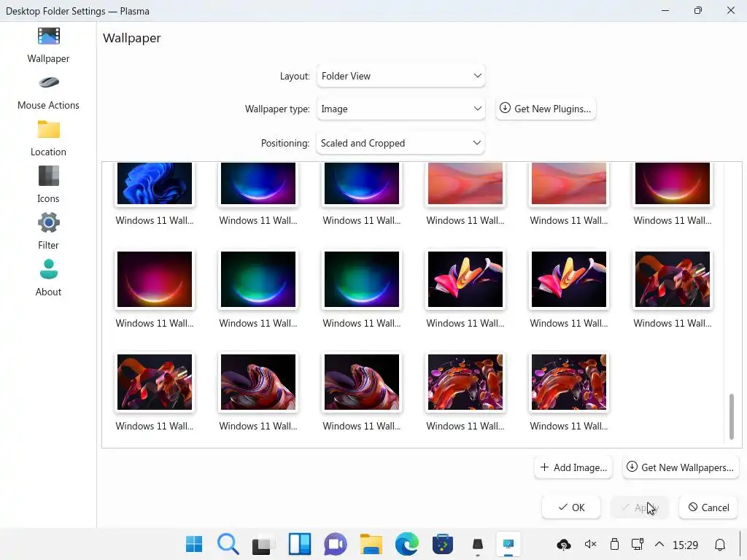Image resolution: width=747 pixels, height=560 pixels.
Task: Show the About page
Action: [48, 279]
